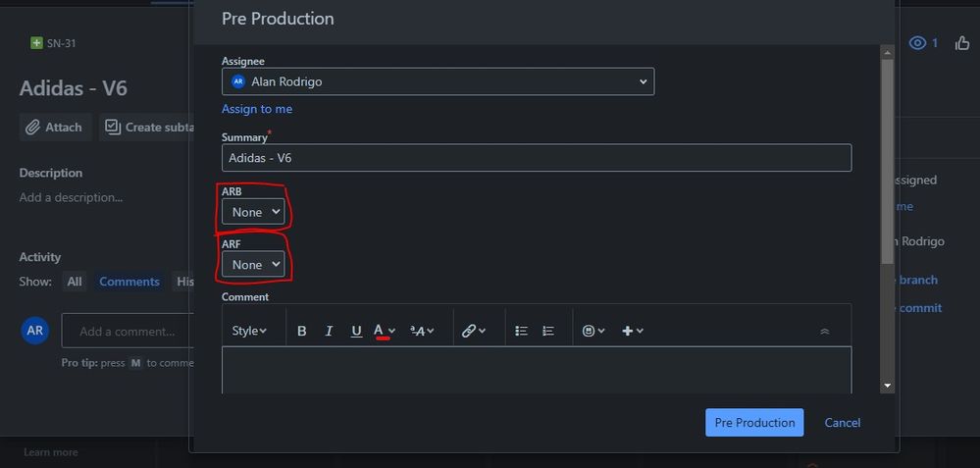
Task: Open the Style dropdown
Action: point(249,332)
